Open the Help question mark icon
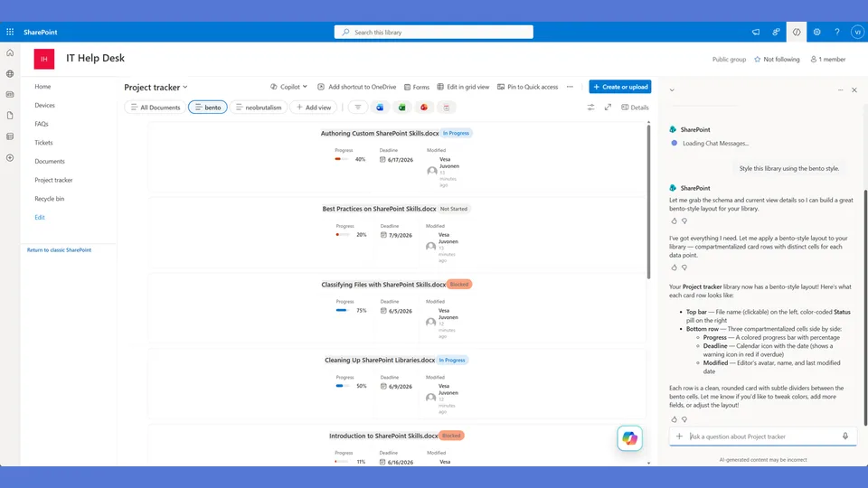This screenshot has width=868, height=488. click(x=837, y=33)
